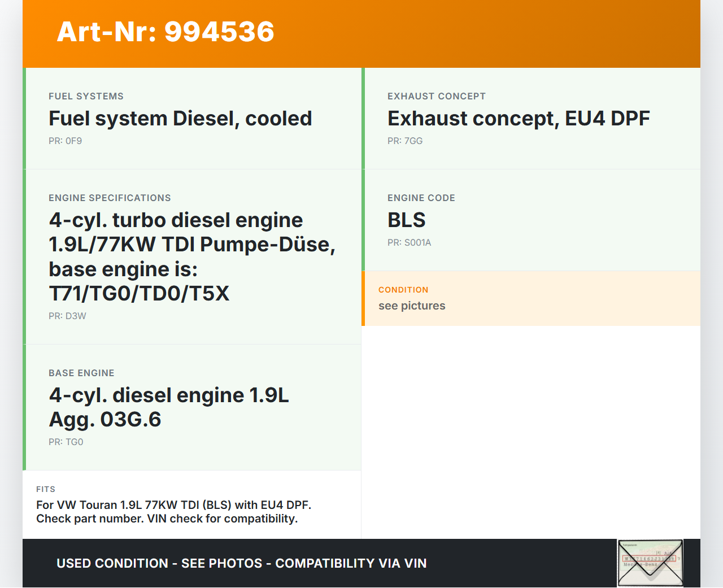Select the Fuel system Diesel, cooled title
This screenshot has width=723, height=588.
point(180,119)
